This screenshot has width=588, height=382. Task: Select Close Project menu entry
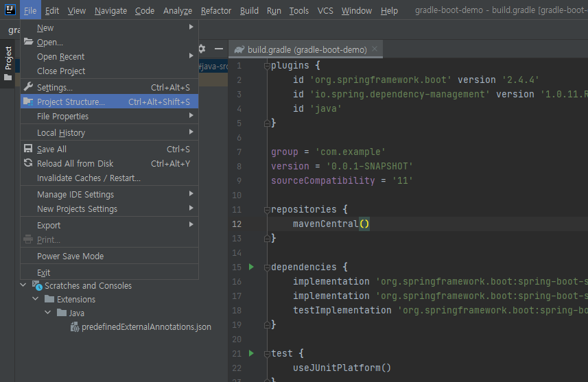[109, 71]
